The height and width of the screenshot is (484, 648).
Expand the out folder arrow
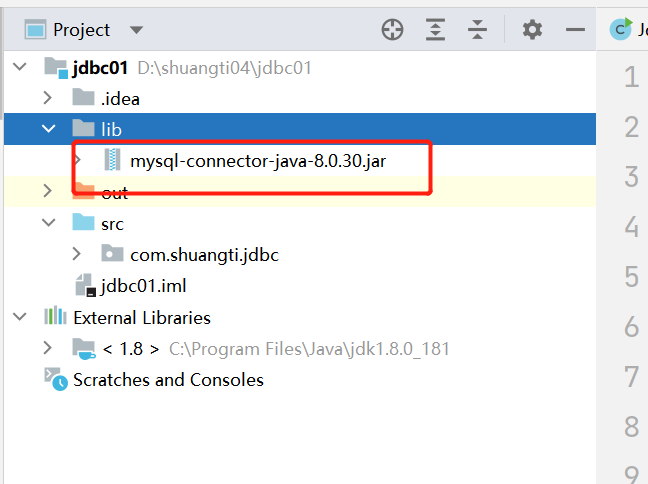point(47,191)
